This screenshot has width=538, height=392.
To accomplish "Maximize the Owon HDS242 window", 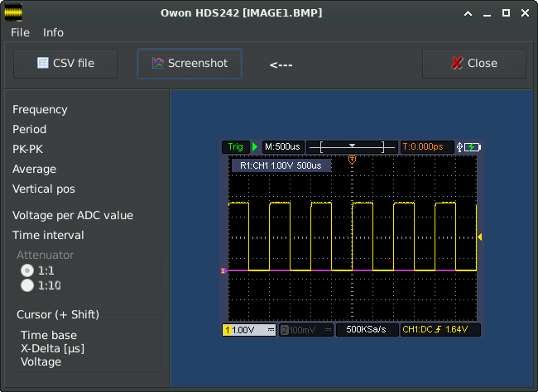I will pyautogui.click(x=506, y=13).
